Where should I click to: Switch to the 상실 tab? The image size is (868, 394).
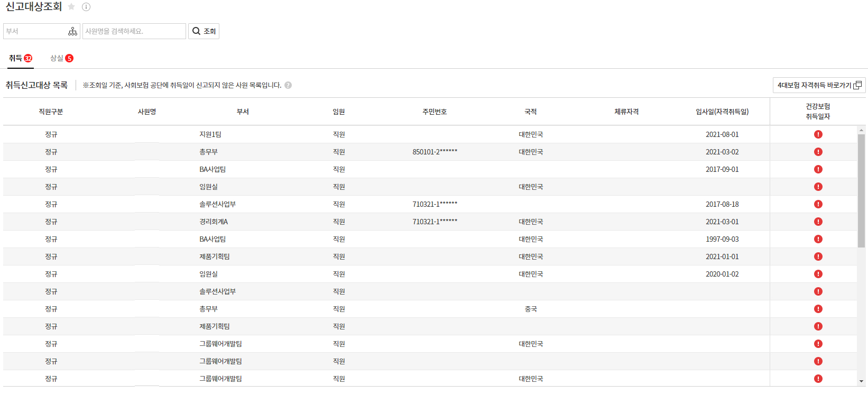pos(61,58)
